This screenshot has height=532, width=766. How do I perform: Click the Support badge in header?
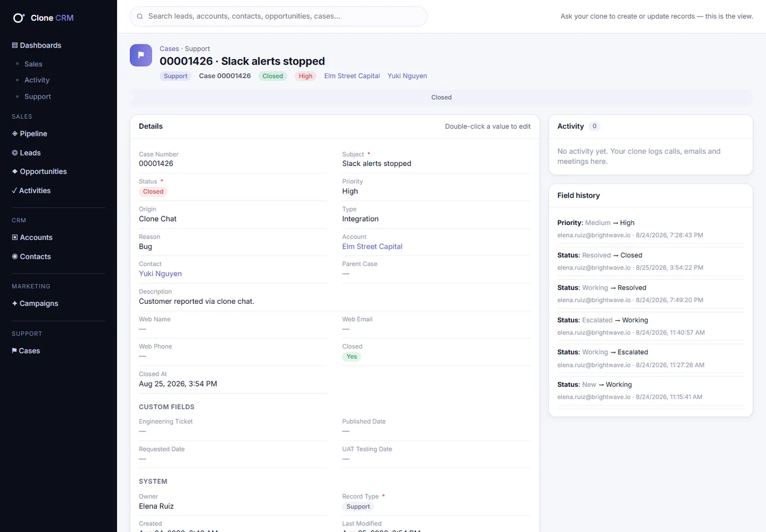click(x=176, y=76)
